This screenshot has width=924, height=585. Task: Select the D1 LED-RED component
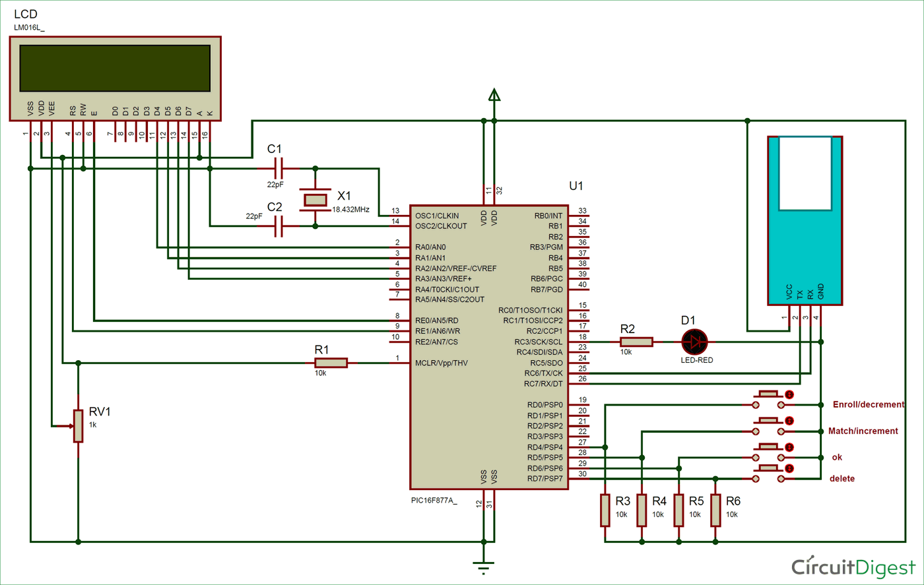[696, 342]
